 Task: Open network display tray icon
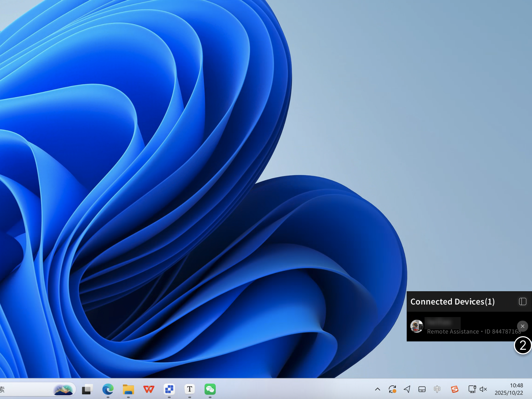pos(472,389)
